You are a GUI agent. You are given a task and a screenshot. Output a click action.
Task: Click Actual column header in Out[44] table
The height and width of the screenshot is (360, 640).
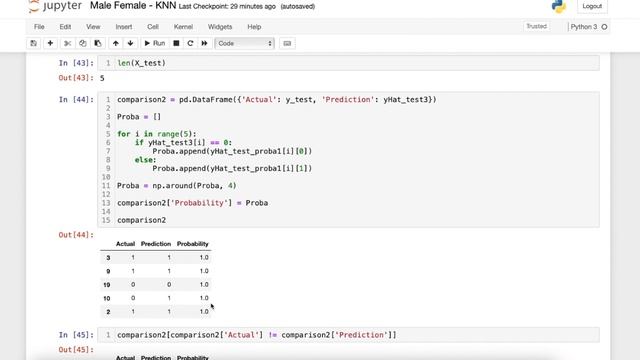pos(125,244)
